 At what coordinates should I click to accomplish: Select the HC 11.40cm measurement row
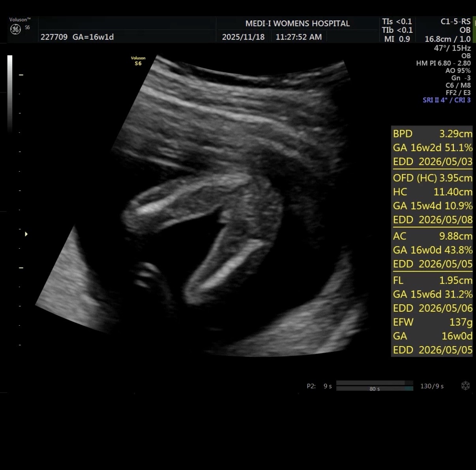(432, 192)
